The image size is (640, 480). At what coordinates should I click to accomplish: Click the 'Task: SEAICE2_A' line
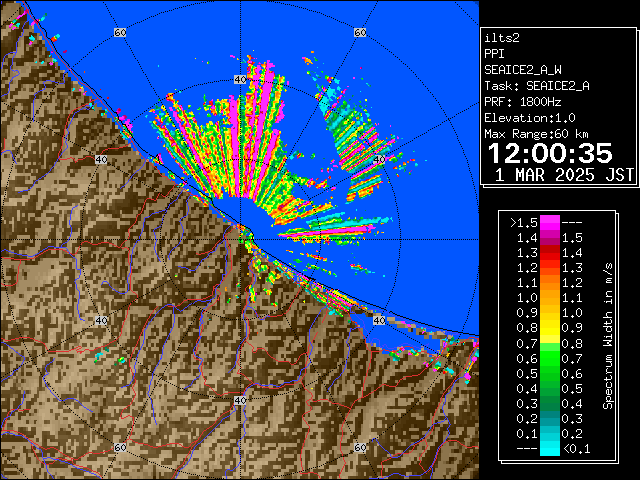(537, 86)
